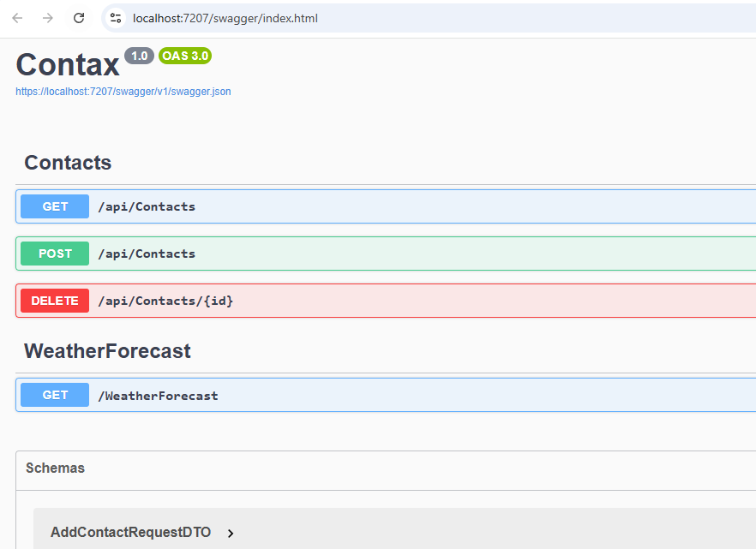Click the browser back arrow icon
This screenshot has height=549, width=756.
coord(17,18)
